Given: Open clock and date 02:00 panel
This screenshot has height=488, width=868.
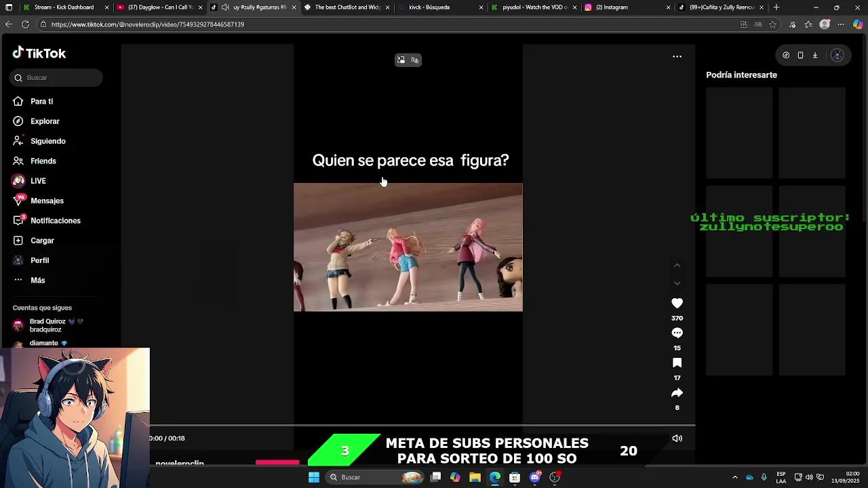Looking at the screenshot, I should pos(846,477).
